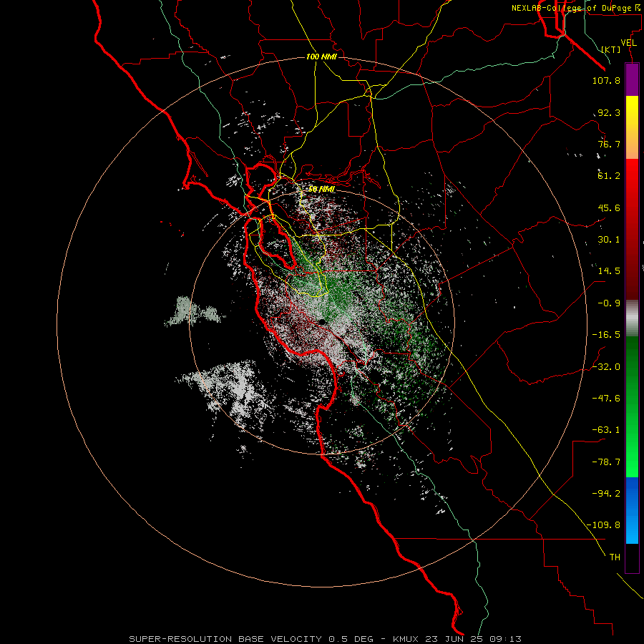
Task: Click the 100 NMI range ring label
Action: [321, 57]
